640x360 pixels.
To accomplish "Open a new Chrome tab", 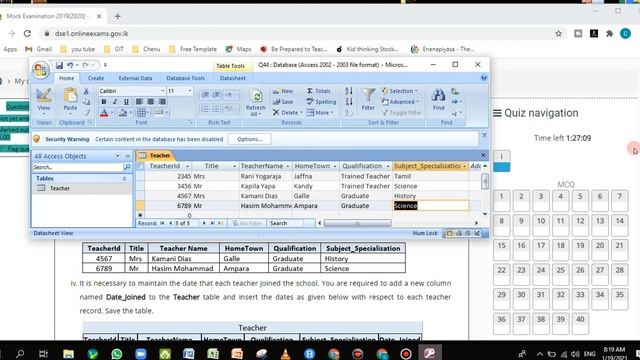I will (x=118, y=16).
